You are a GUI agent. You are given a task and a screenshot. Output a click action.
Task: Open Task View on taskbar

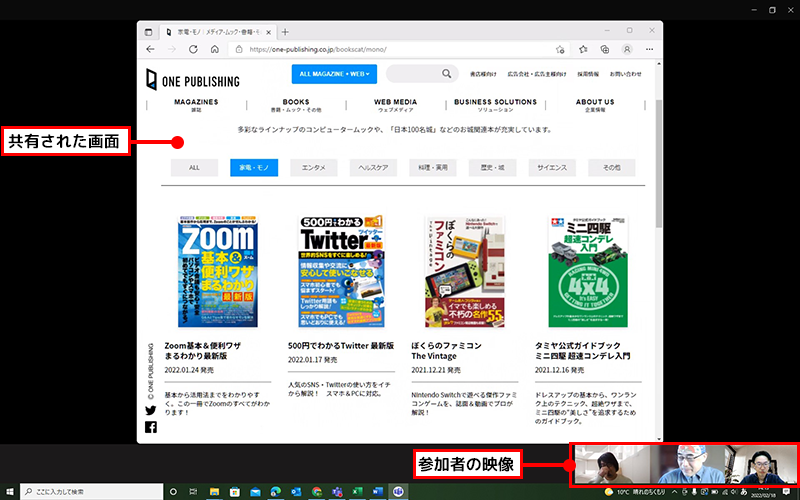pyautogui.click(x=193, y=491)
